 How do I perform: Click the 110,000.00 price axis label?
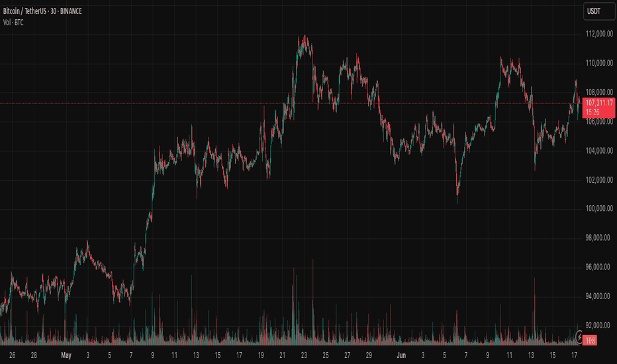[x=599, y=63]
